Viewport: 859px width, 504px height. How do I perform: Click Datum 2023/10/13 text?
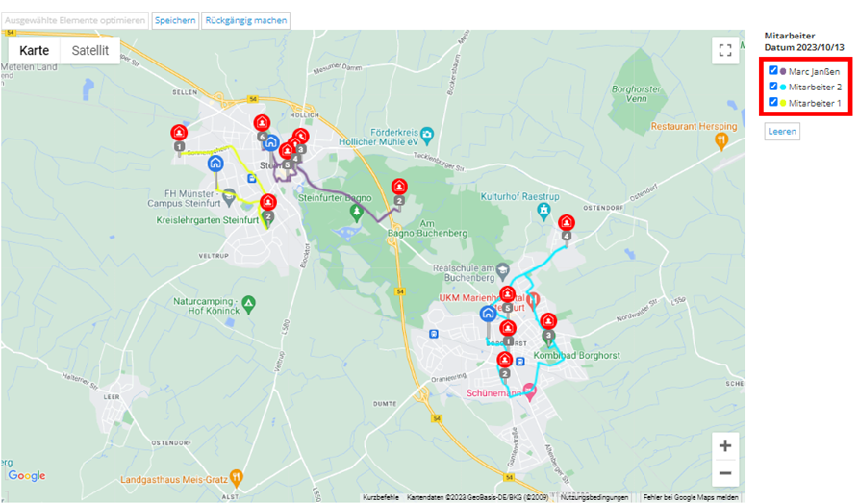point(804,47)
